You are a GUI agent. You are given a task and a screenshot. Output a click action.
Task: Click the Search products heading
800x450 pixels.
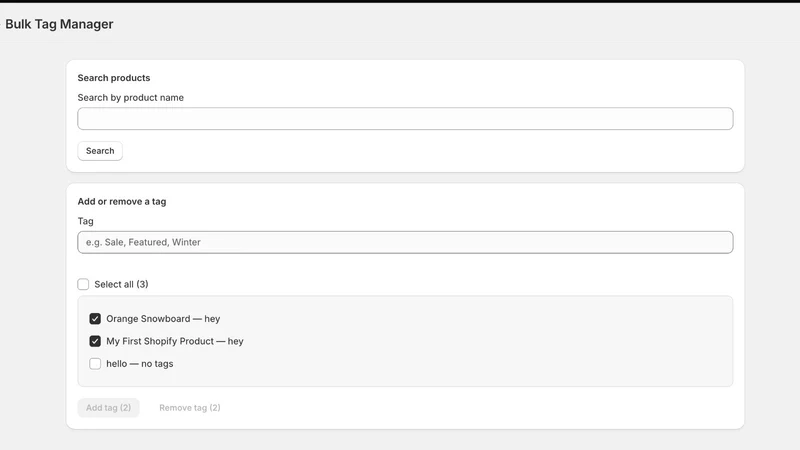click(x=114, y=78)
